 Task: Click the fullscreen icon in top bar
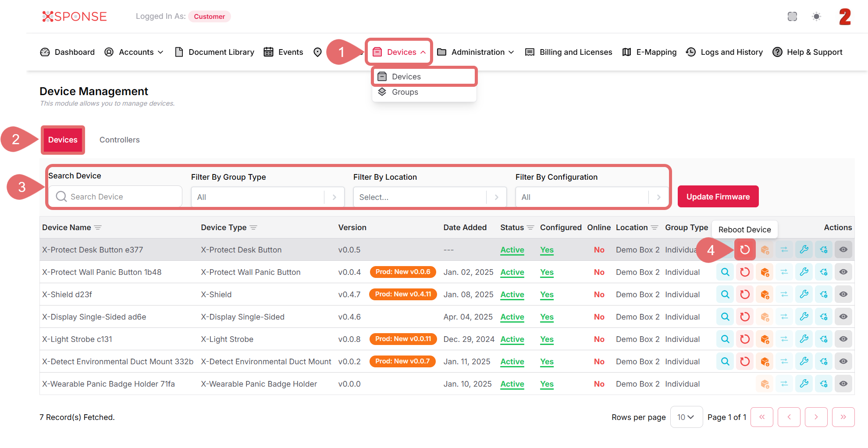[x=792, y=17]
